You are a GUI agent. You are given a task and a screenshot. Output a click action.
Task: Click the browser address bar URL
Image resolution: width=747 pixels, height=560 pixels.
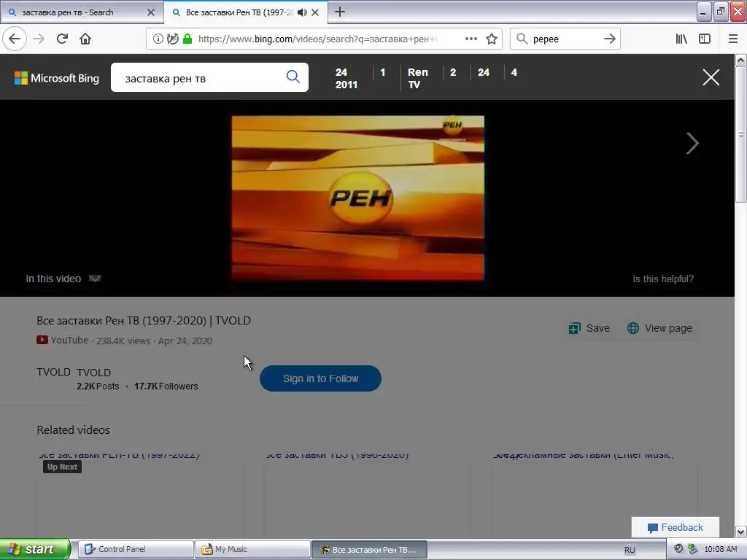(x=317, y=39)
